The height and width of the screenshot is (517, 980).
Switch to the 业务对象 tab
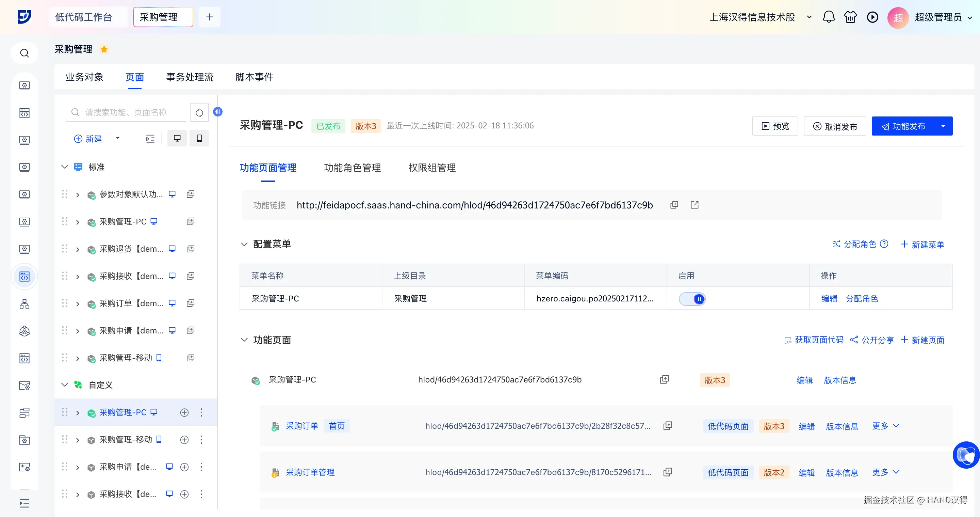click(84, 77)
